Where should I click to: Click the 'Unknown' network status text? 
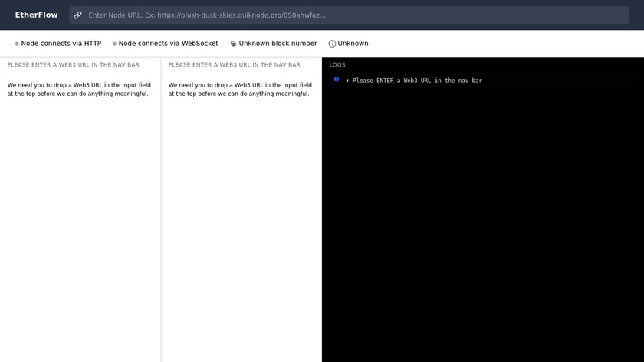pyautogui.click(x=353, y=44)
